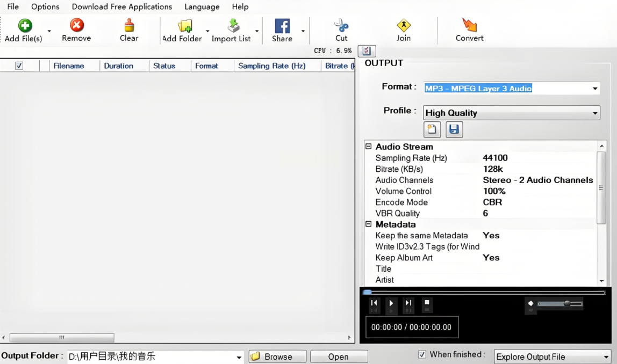
Task: Click the Browse button
Action: point(277,356)
